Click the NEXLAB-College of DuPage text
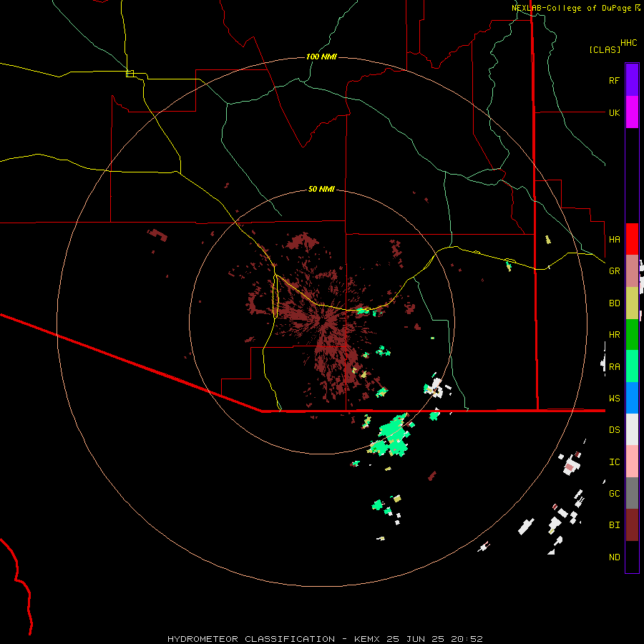This screenshot has width=644, height=644. pos(571,8)
